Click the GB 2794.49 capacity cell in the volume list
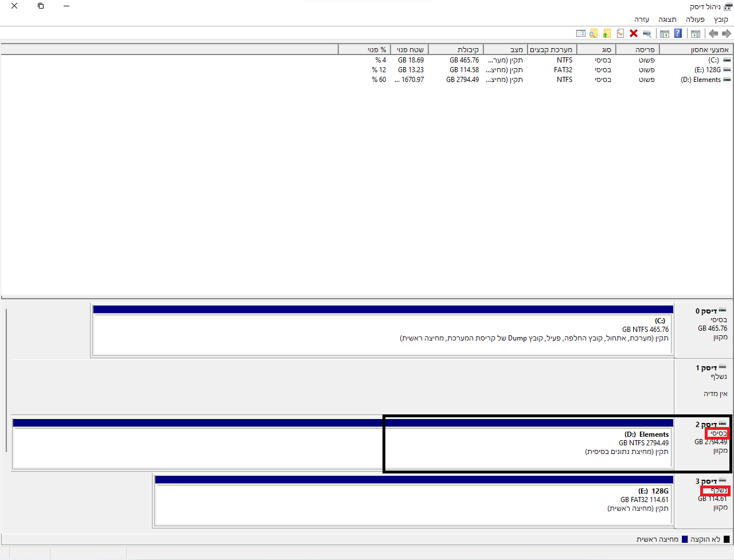 (x=462, y=80)
